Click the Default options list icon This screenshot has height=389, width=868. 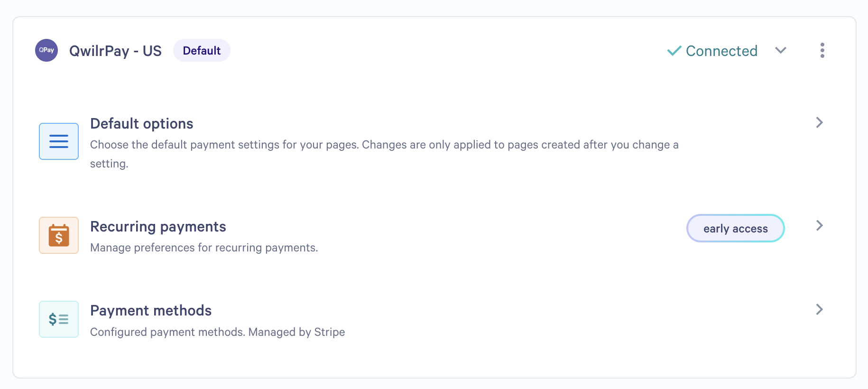(59, 141)
